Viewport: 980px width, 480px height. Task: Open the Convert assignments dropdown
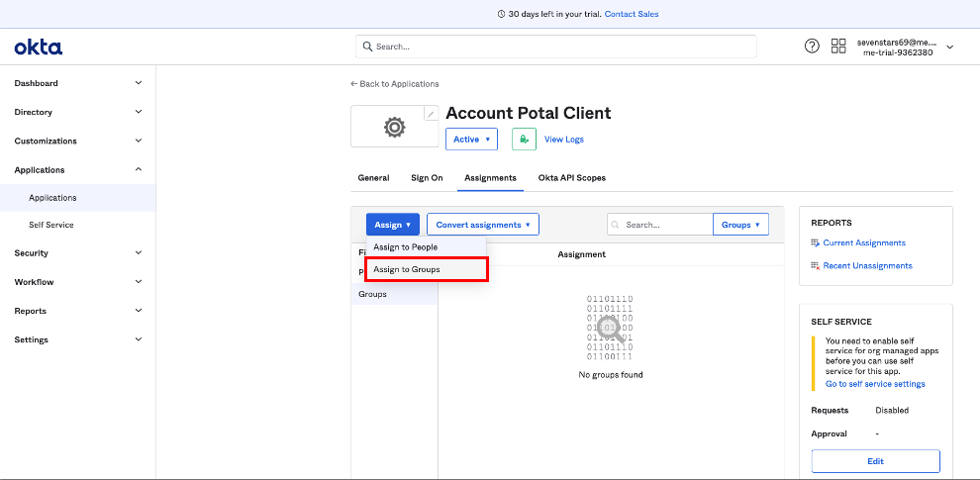click(x=482, y=225)
